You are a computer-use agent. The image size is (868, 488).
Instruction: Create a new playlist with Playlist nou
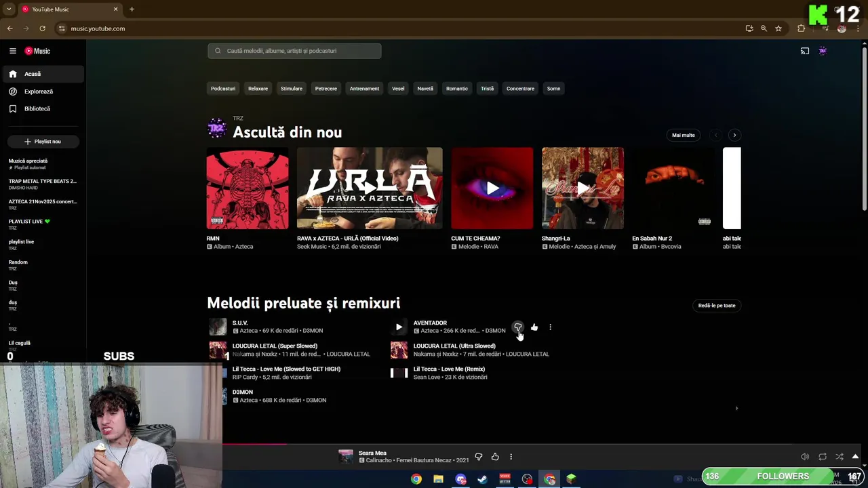click(43, 142)
